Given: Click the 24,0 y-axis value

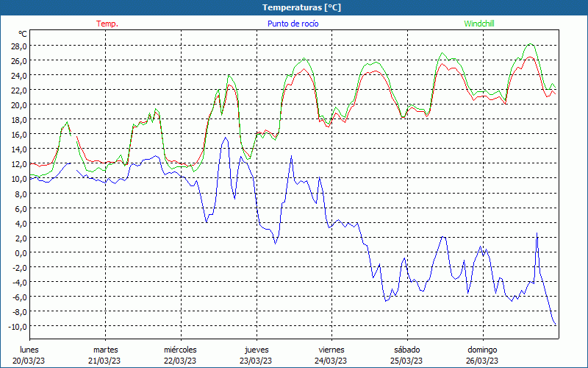Looking at the screenshot, I should click(20, 76).
